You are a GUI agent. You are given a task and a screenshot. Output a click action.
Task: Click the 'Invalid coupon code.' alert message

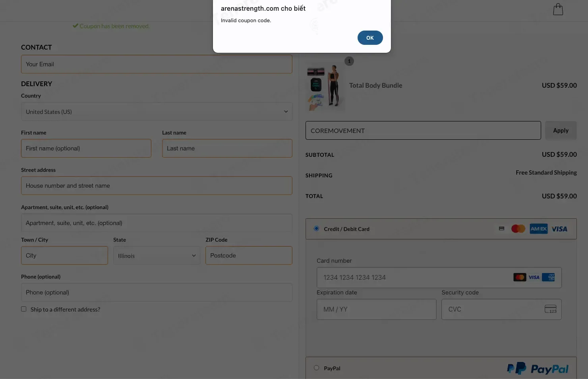coord(246,21)
